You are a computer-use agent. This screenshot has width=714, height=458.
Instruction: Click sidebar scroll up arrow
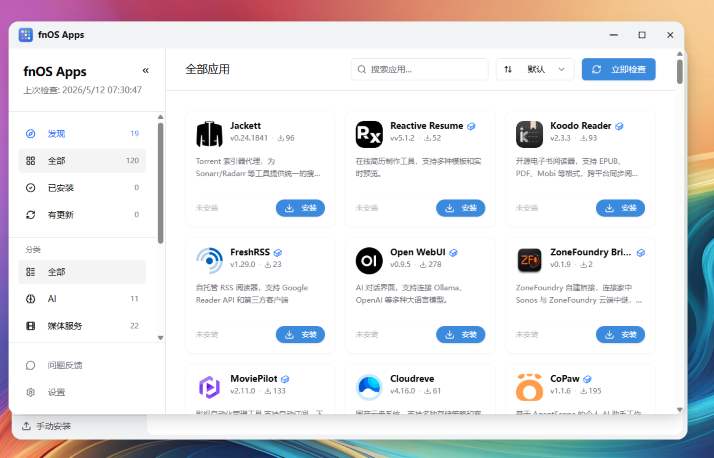tap(160, 117)
